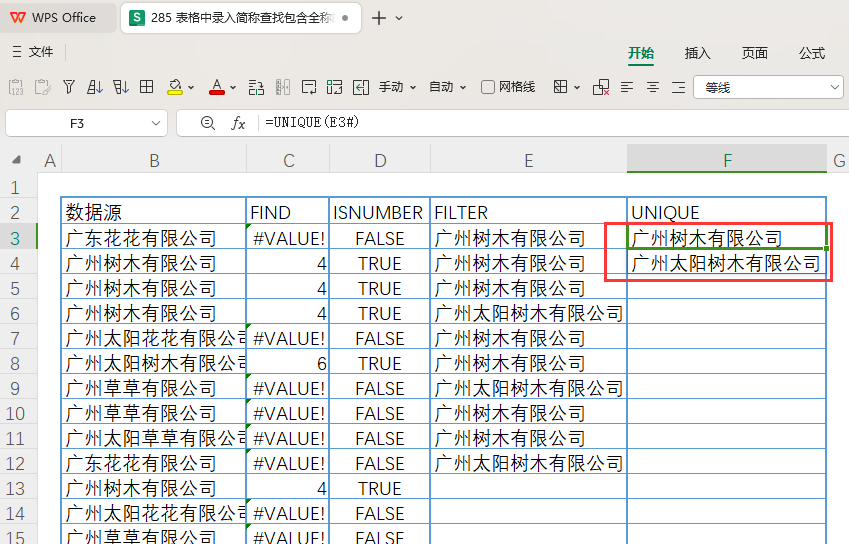Click the UNIQUE header cell
The image size is (849, 544).
[727, 212]
